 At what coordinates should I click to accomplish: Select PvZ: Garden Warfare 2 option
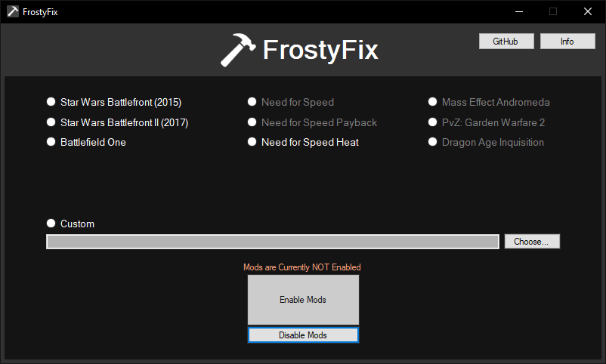(x=433, y=122)
